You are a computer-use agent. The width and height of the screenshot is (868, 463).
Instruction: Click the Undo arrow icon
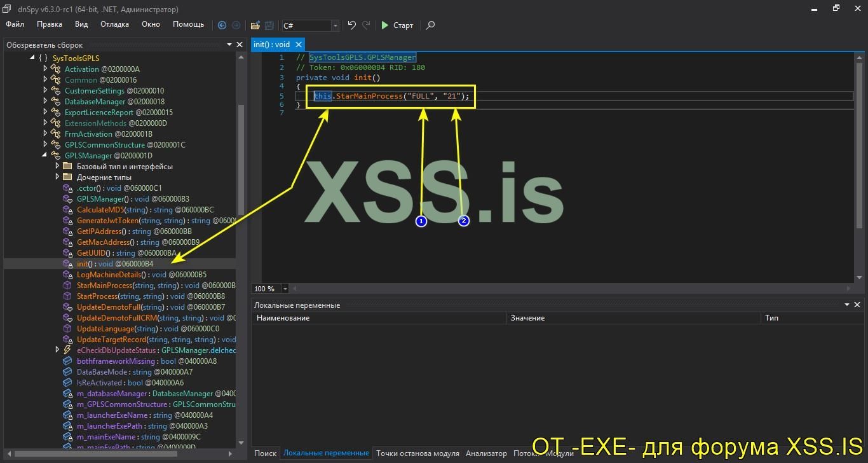click(x=352, y=25)
